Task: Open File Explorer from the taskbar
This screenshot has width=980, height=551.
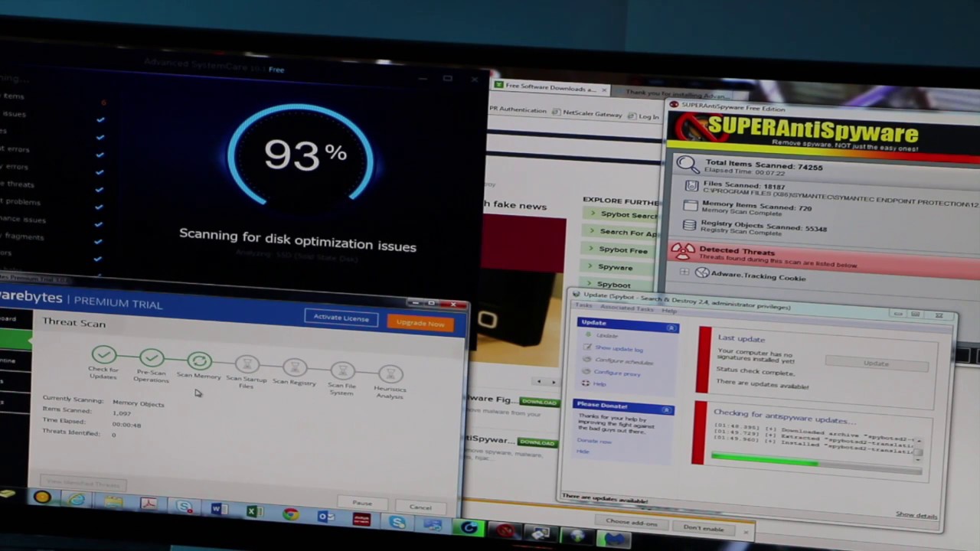Action: coord(113,502)
